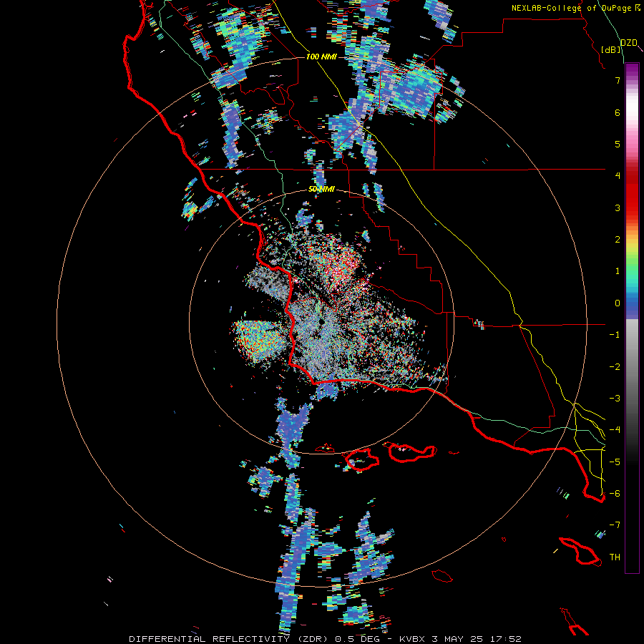The height and width of the screenshot is (644, 644).
Task: Click the 0 value on color scale
Action: (x=618, y=303)
